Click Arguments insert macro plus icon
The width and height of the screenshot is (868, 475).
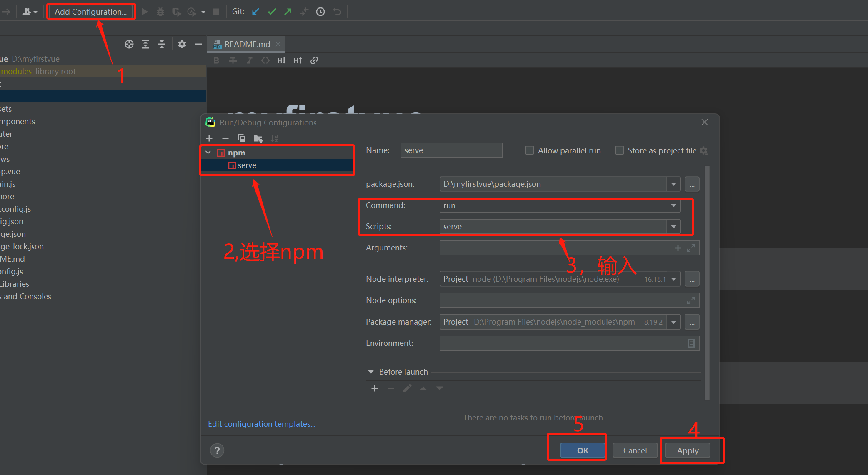pyautogui.click(x=678, y=248)
